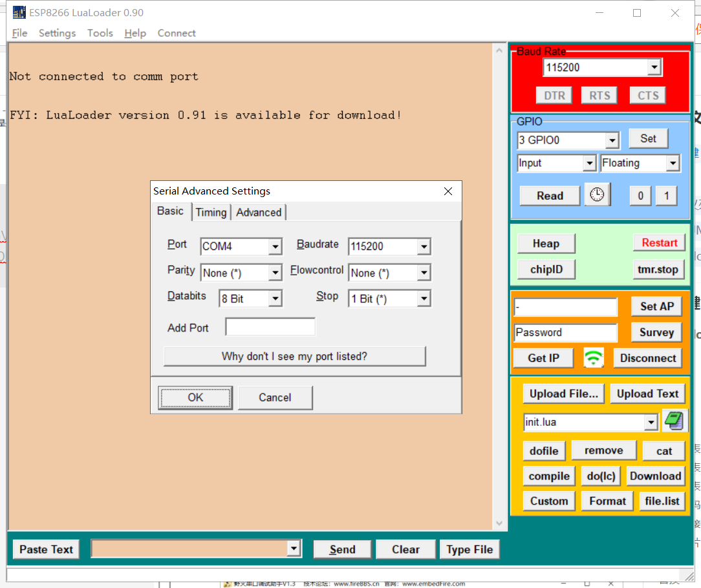Click the LuaLoader icon in the title bar
This screenshot has width=701, height=588.
coord(17,12)
